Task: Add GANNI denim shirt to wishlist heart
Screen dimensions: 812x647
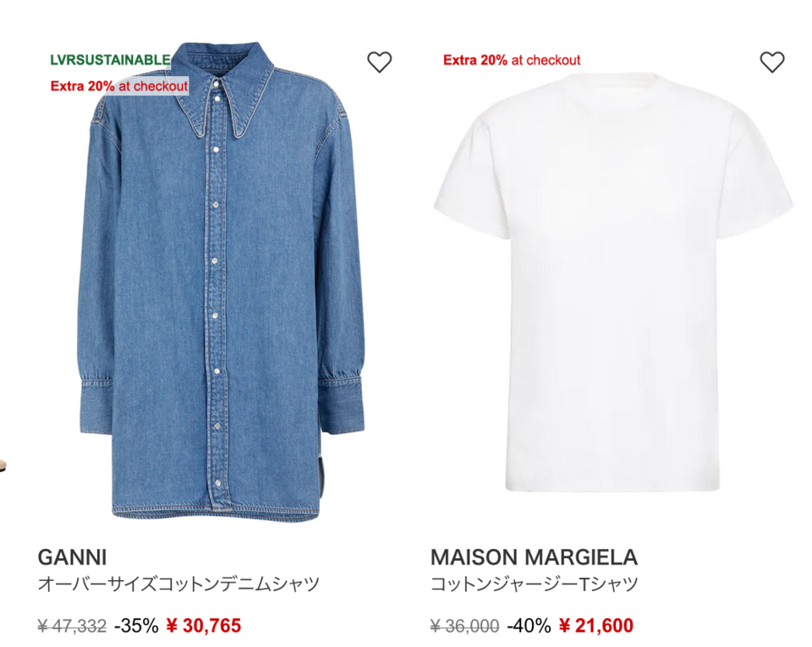Action: click(380, 62)
